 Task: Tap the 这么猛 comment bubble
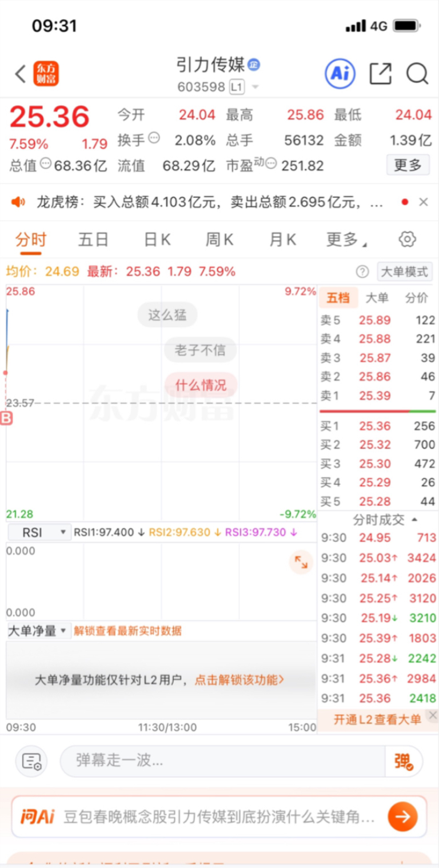(x=167, y=314)
